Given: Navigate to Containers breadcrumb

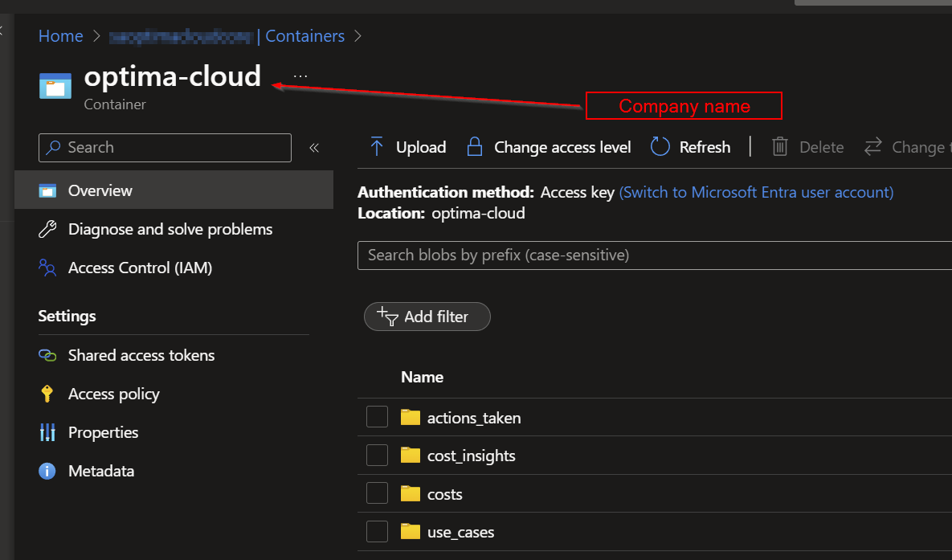Looking at the screenshot, I should pyautogui.click(x=304, y=36).
